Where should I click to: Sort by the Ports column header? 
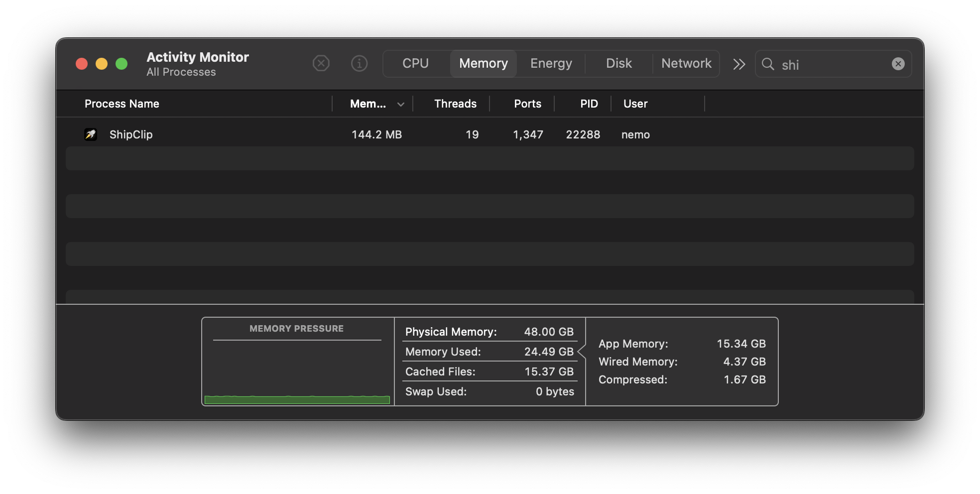coord(527,104)
